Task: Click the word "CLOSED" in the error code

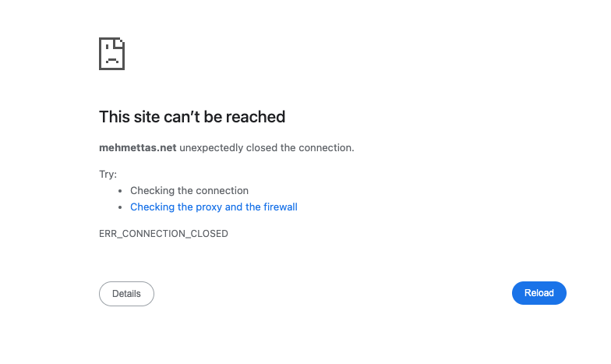Action: (210, 234)
